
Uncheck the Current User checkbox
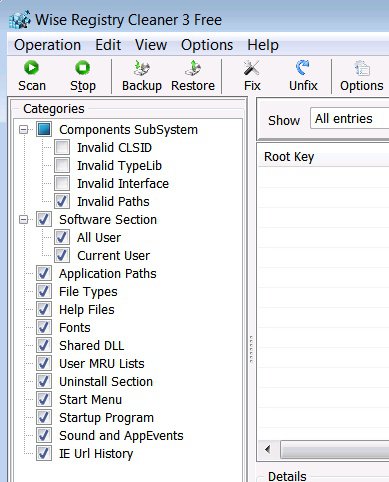[x=62, y=255]
